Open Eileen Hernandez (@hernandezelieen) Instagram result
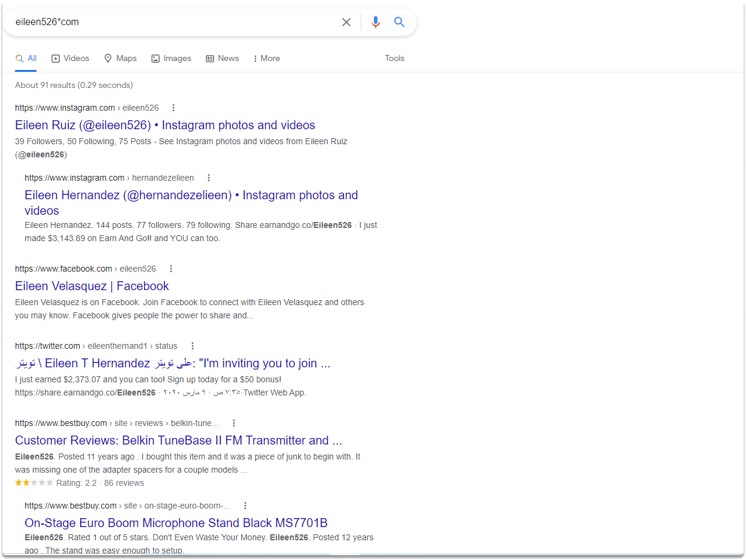This screenshot has height=560, width=746. pos(191,203)
